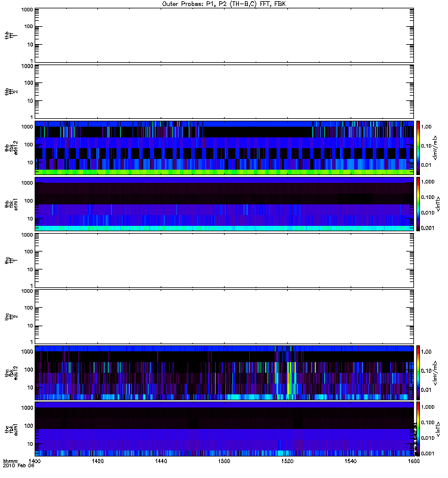Select the empty thb fff 1 panel
The height and width of the screenshot is (478, 448).
(x=225, y=35)
